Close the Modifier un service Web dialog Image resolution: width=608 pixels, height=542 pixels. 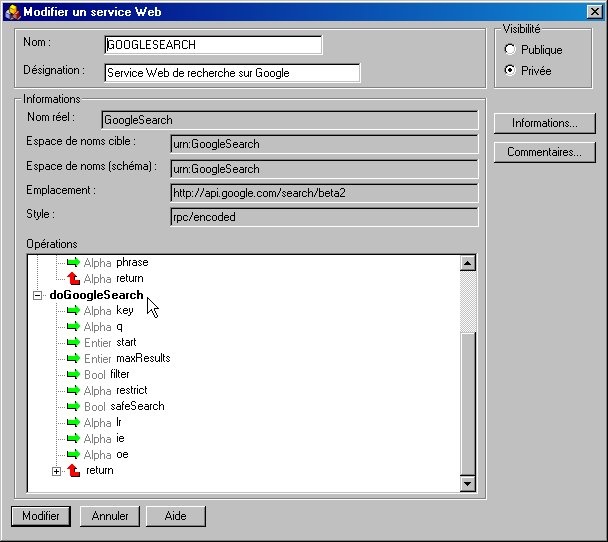click(x=594, y=12)
